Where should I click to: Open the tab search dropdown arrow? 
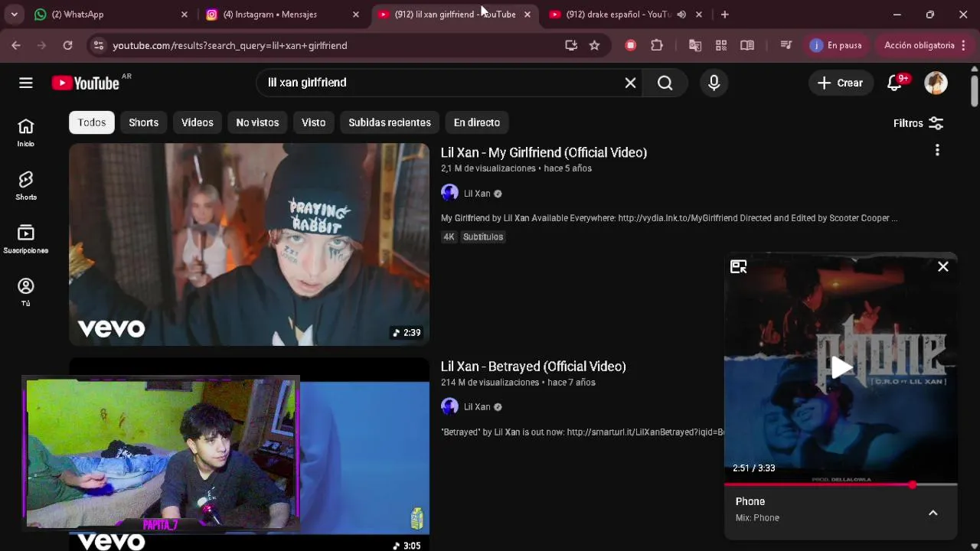coord(14,14)
